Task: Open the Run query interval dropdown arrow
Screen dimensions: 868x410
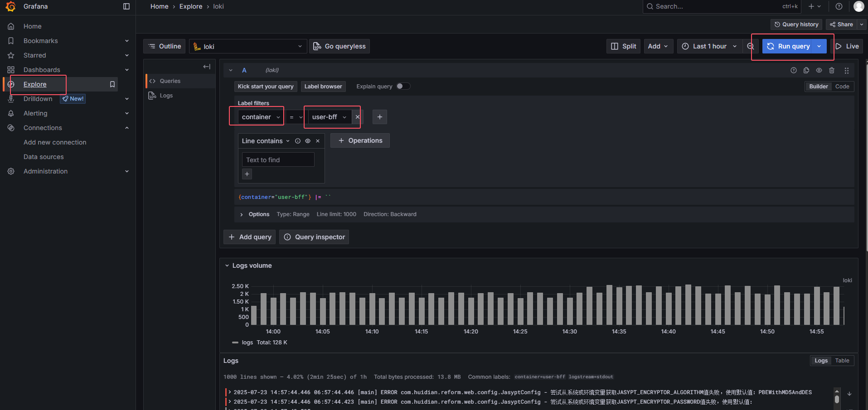Action: tap(820, 46)
